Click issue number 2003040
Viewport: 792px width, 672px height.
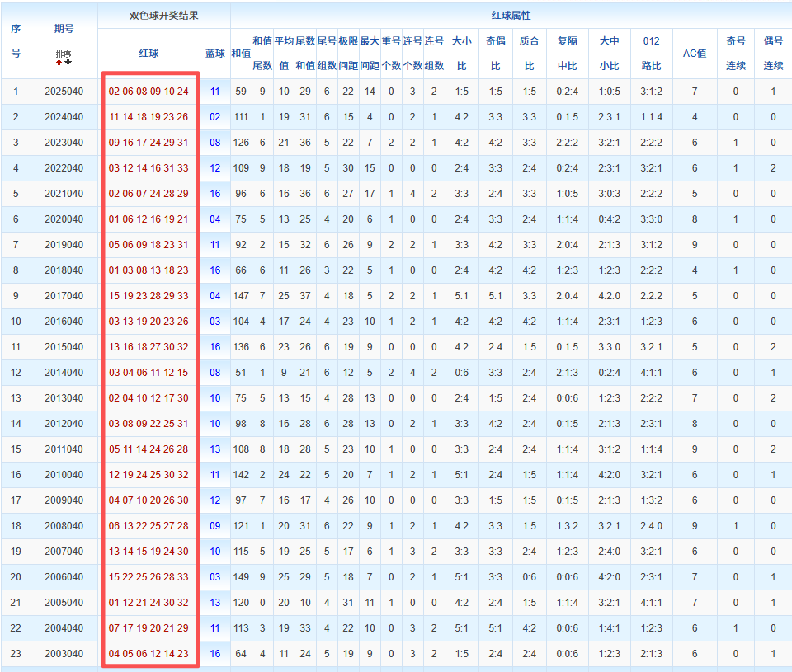64,654
